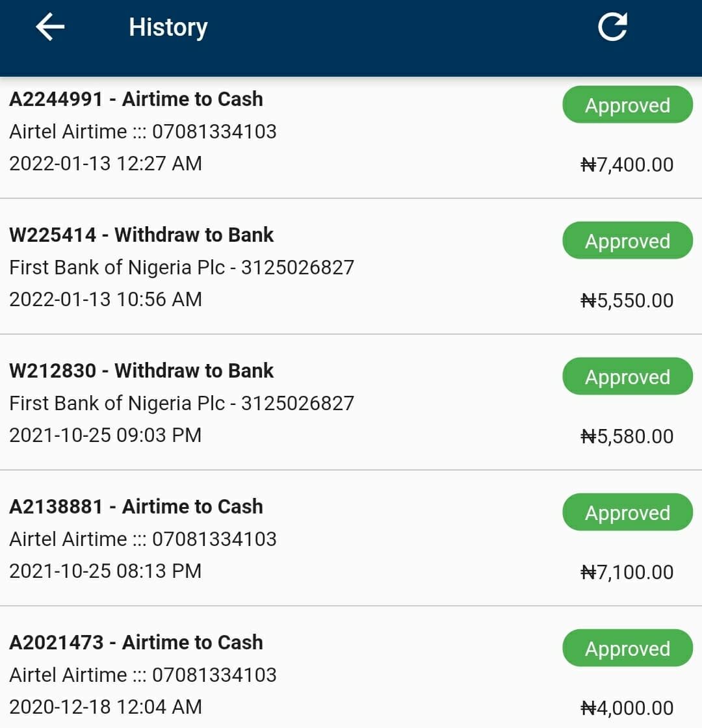
Task: View transaction A2138881 details
Action: [136, 507]
